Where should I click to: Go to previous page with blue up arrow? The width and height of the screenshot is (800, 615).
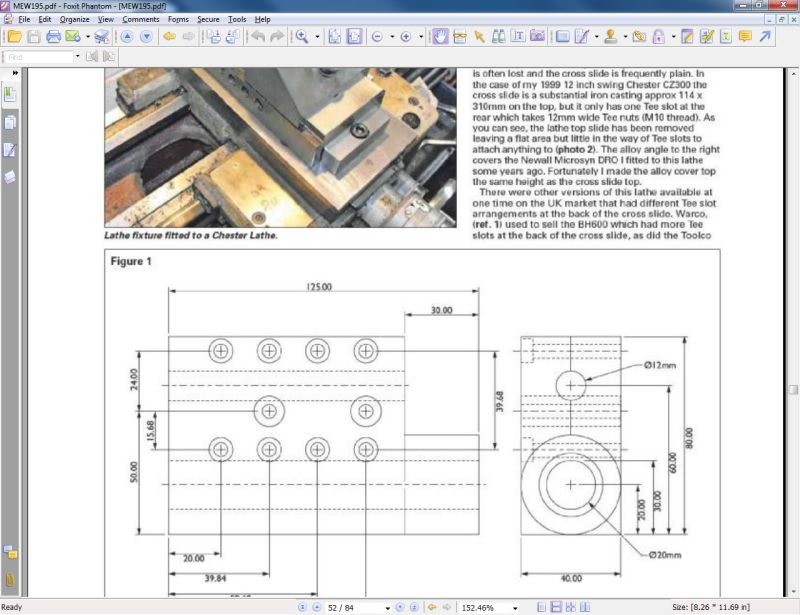point(127,37)
